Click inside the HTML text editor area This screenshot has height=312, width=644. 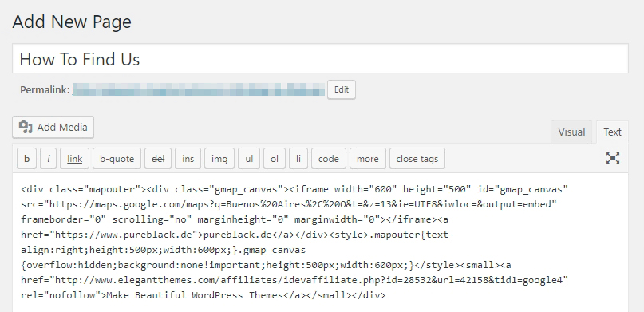pos(320,243)
